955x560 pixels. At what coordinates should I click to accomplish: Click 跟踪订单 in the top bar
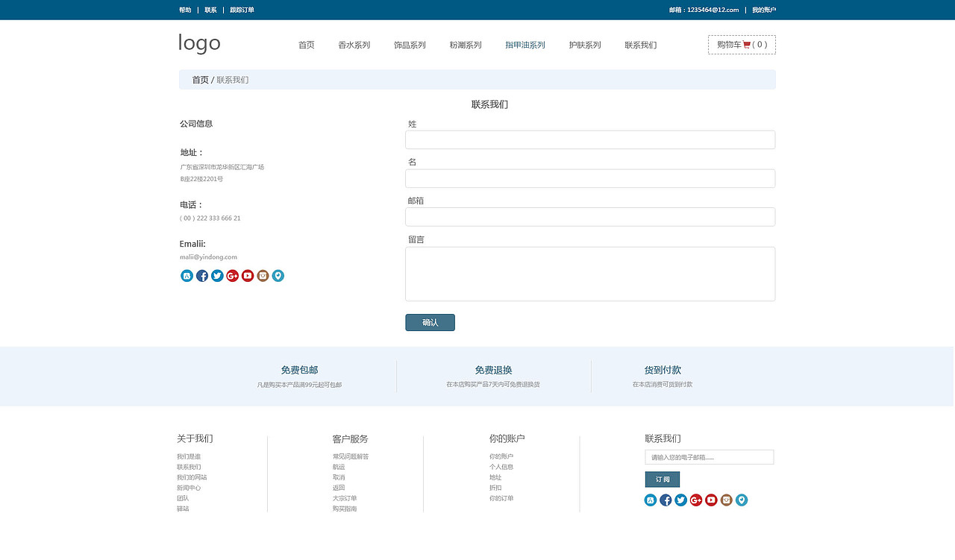pyautogui.click(x=242, y=10)
